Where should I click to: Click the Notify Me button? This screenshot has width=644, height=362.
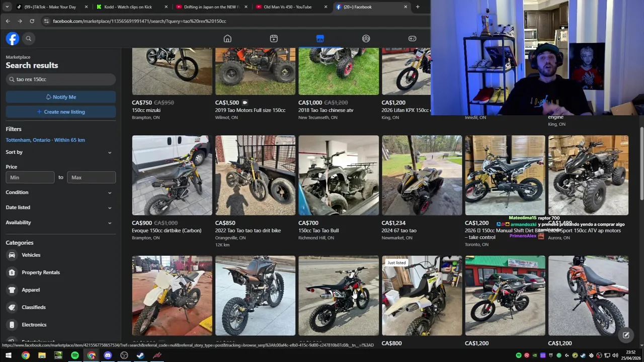pos(60,97)
